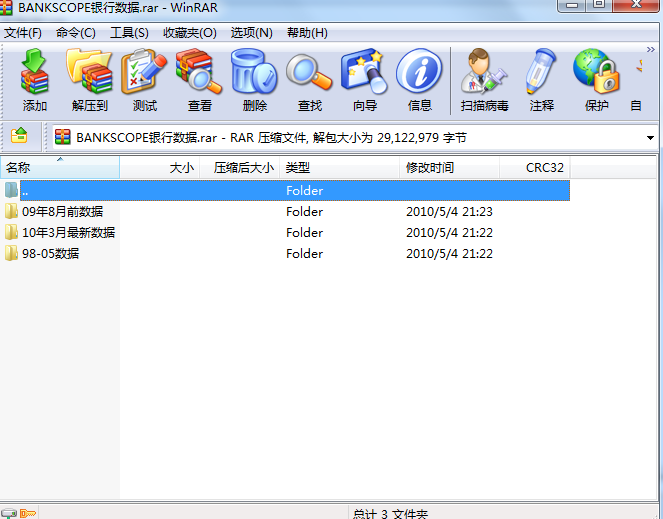663x519 pixels.
Task: Click Folder type of 98-05数据 row
Action: click(x=304, y=254)
